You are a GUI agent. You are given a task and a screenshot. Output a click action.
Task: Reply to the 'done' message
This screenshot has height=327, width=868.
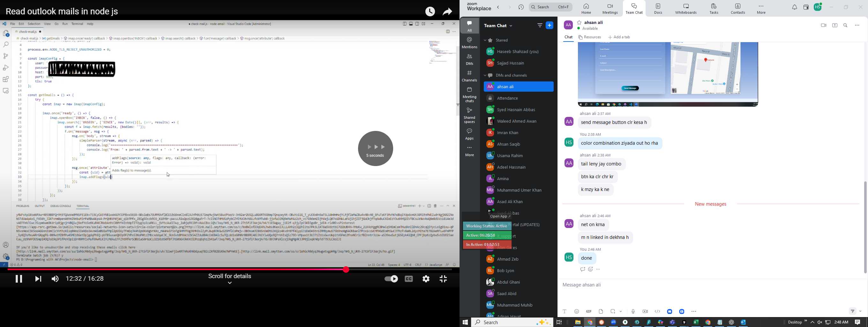tap(582, 269)
